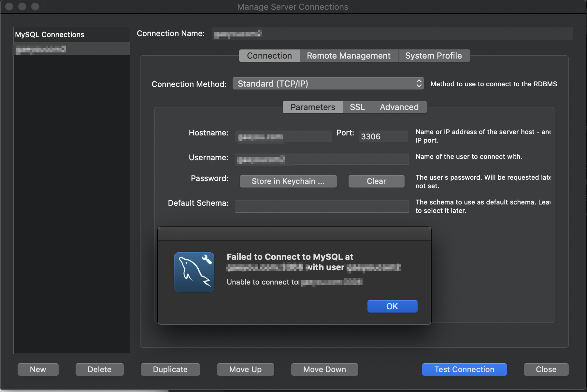
Task: Clear the stored password
Action: 377,181
